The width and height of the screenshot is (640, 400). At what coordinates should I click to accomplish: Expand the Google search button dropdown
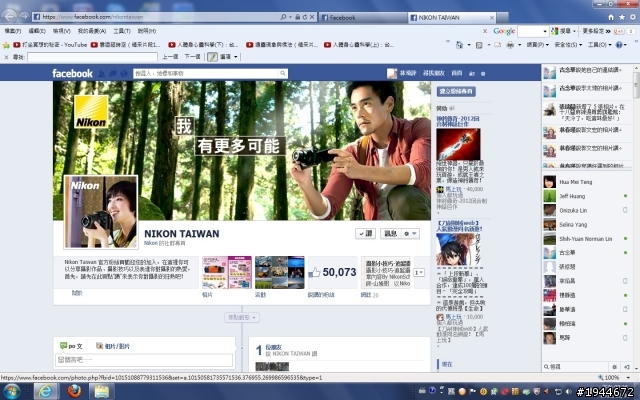574,31
